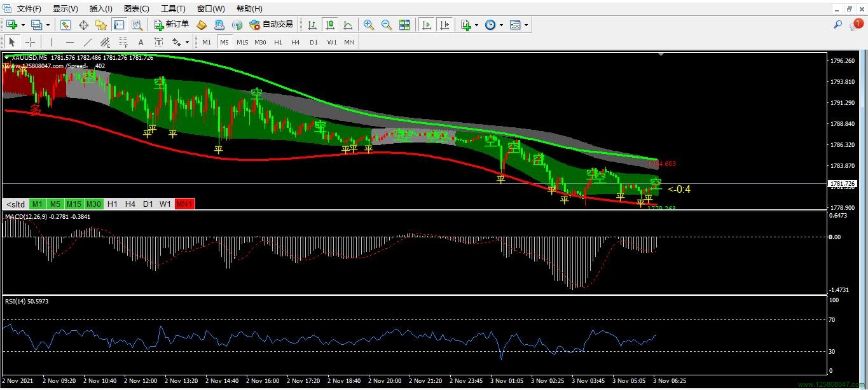Switch chart to line chart mode
868x390 pixels.
[x=348, y=25]
